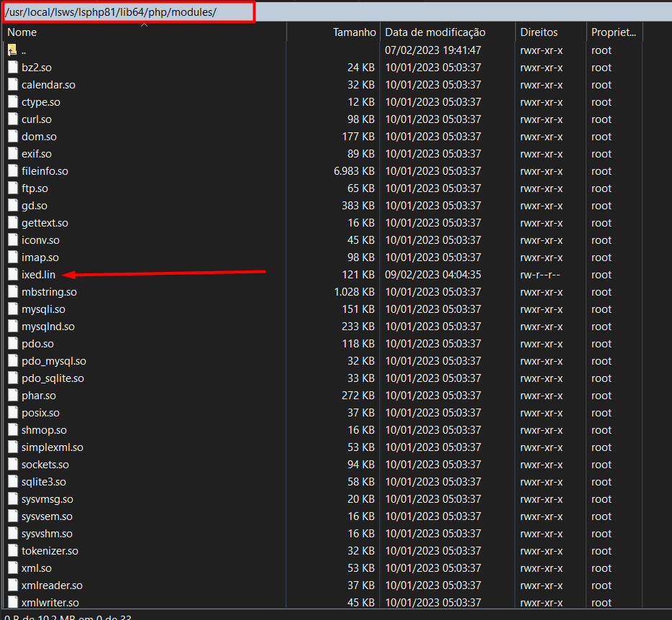Select the ixed.lin file icon

[x=12, y=275]
